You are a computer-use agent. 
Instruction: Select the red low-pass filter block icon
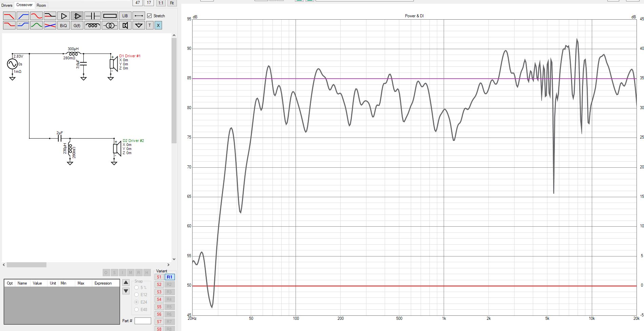click(9, 16)
